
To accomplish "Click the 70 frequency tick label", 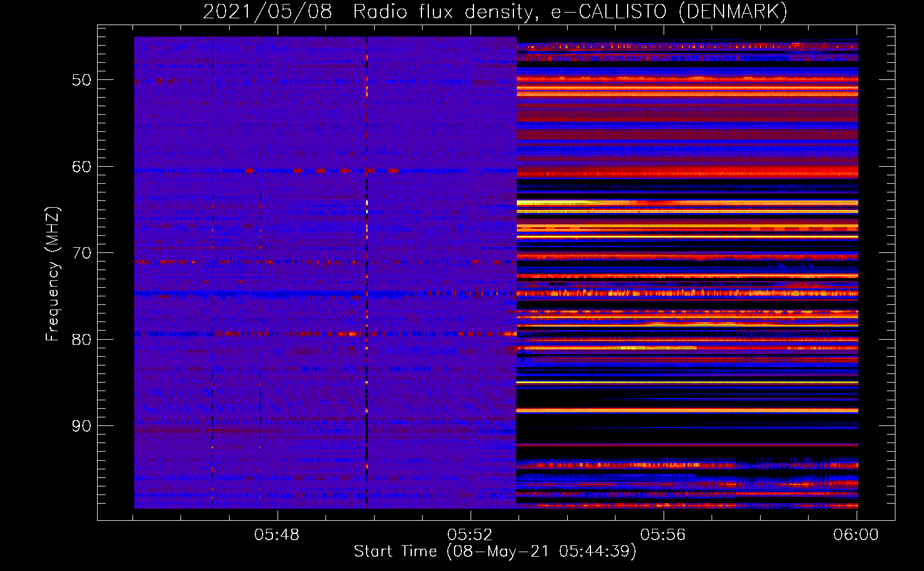I will click(82, 253).
